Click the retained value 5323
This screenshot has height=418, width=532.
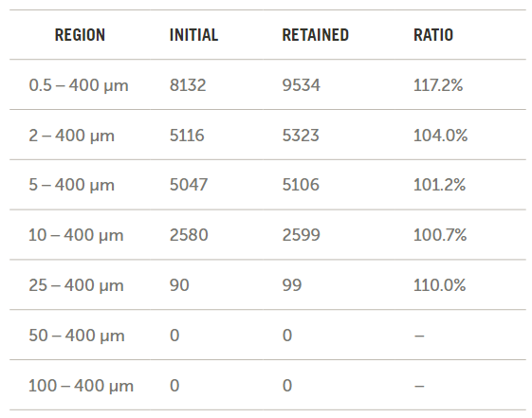(301, 136)
